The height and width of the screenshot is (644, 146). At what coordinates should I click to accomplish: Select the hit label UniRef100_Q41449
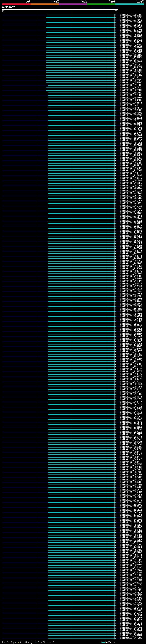click(x=131, y=336)
